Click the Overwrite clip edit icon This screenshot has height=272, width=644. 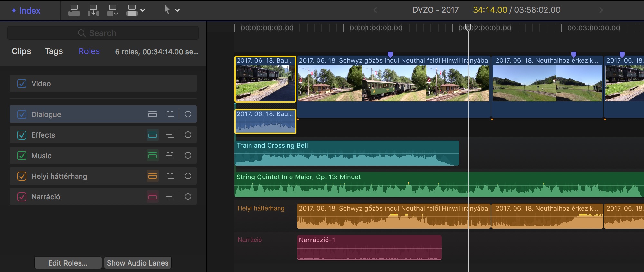pyautogui.click(x=132, y=10)
